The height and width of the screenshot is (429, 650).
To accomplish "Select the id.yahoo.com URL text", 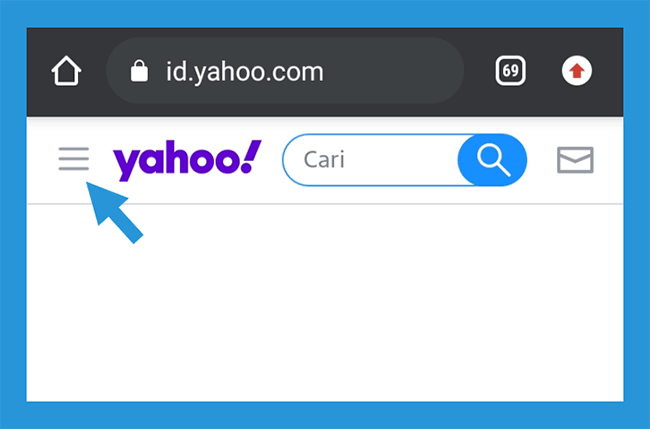I will [x=245, y=72].
